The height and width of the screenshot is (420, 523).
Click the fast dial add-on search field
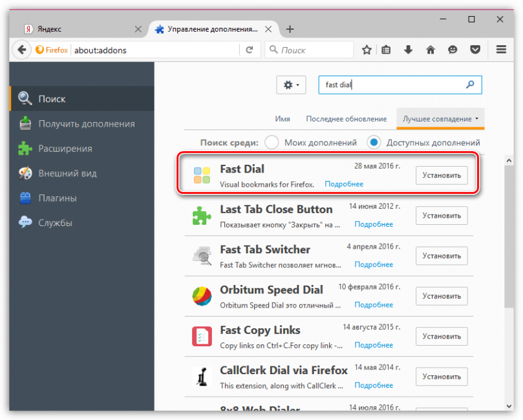click(x=400, y=85)
